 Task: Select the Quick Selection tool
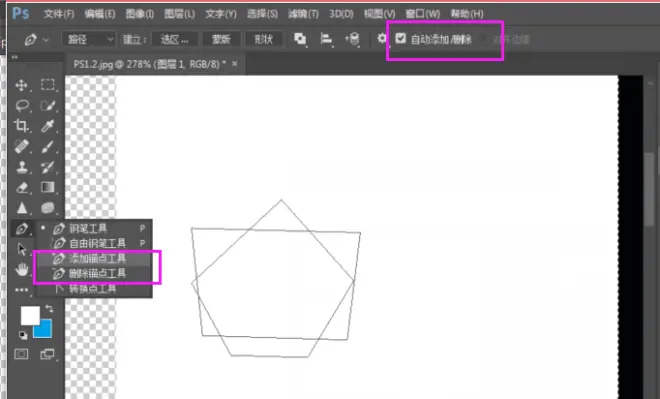(x=48, y=105)
